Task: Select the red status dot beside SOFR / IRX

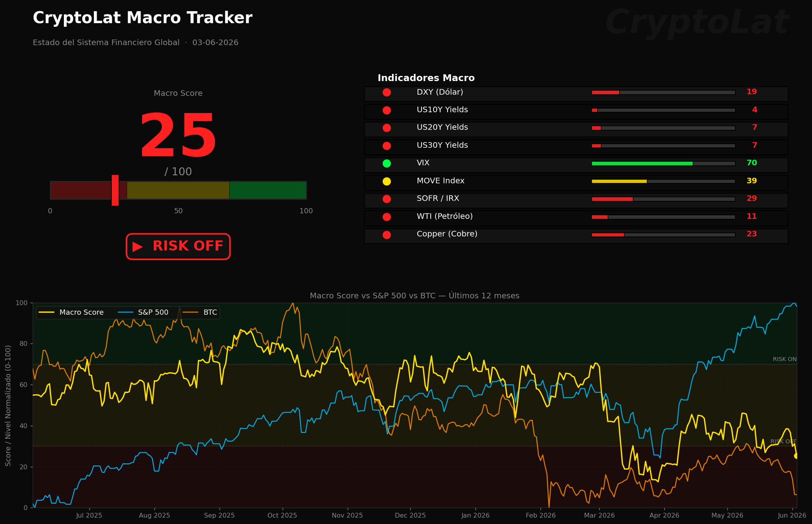Action: tap(386, 199)
